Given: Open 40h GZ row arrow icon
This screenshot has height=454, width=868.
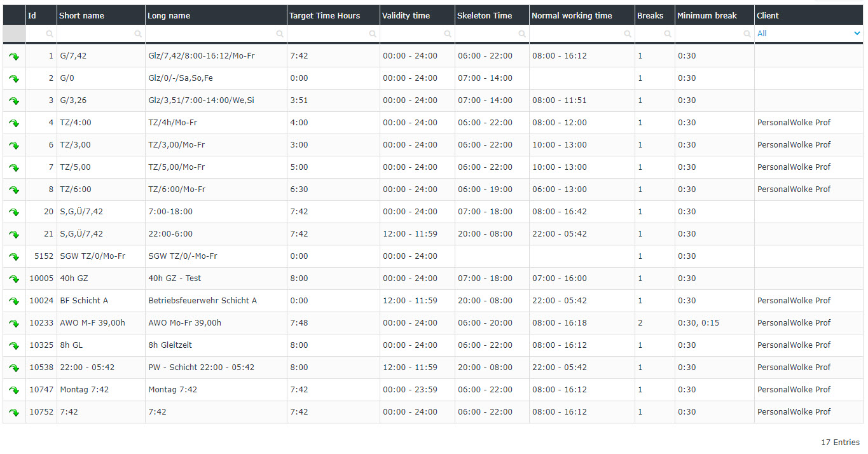Looking at the screenshot, I should coord(14,279).
